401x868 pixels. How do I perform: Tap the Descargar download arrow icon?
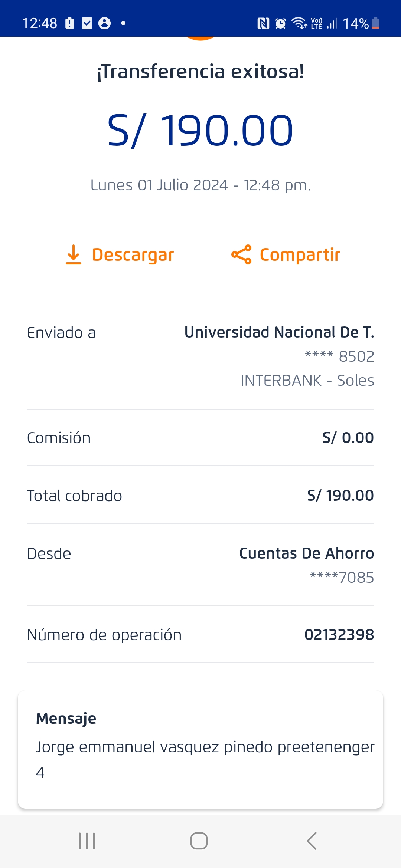[x=74, y=255]
